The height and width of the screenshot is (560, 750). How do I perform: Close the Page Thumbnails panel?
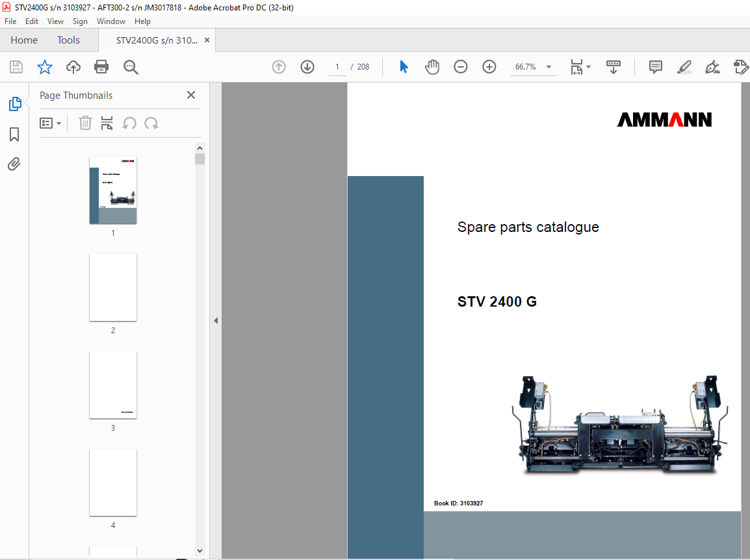click(x=191, y=95)
